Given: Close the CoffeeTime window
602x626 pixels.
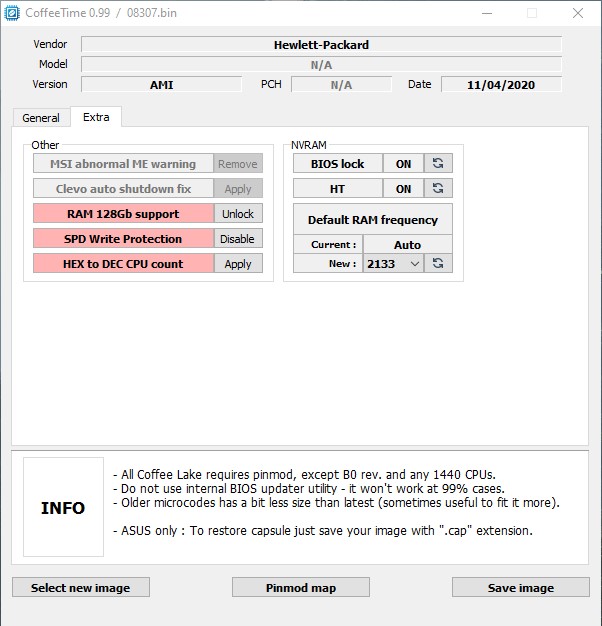Looking at the screenshot, I should [578, 13].
